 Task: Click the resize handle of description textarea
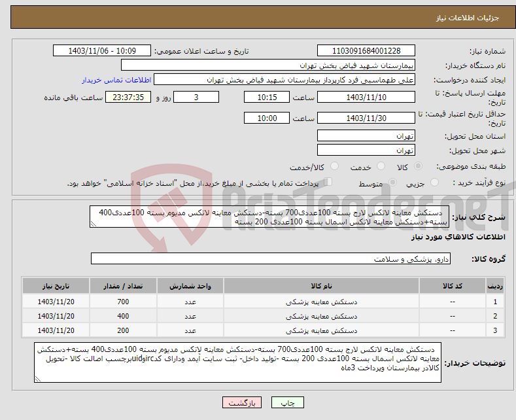click(94, 224)
